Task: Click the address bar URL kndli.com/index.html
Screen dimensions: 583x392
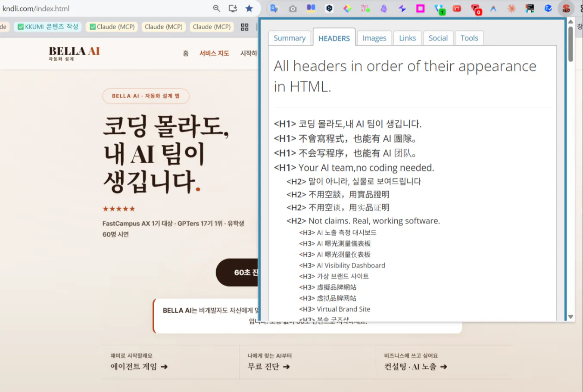Action: 36,9
